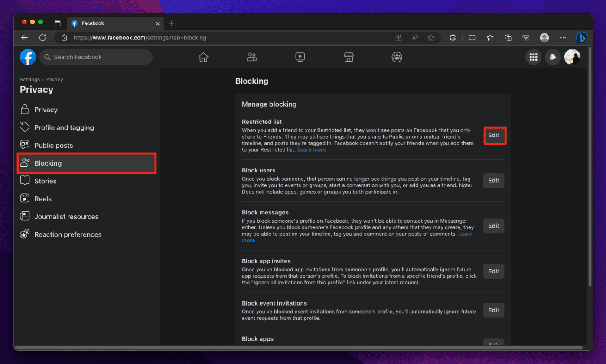The image size is (606, 364).
Task: Open the Groups icon in top navigation
Action: (397, 57)
